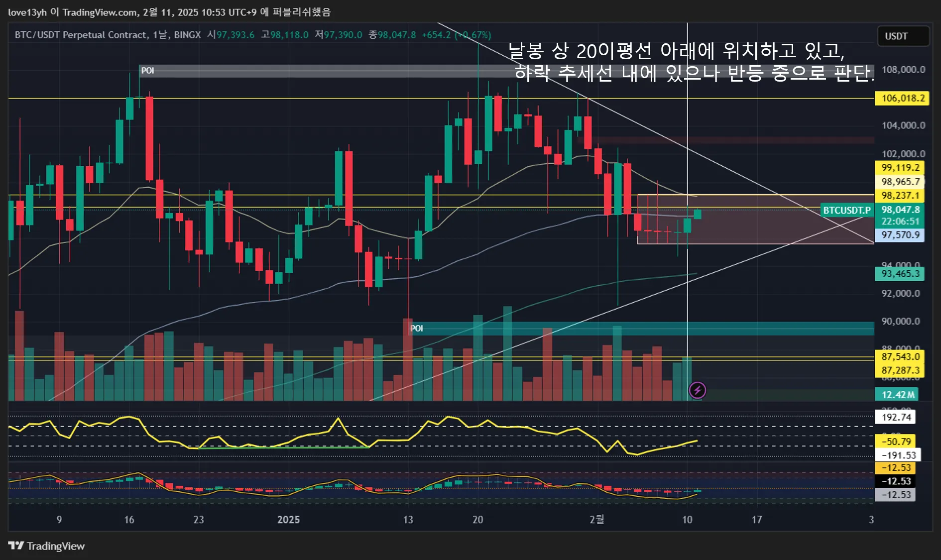Click the purple lightning bolt icon
The height and width of the screenshot is (560, 941).
click(697, 390)
